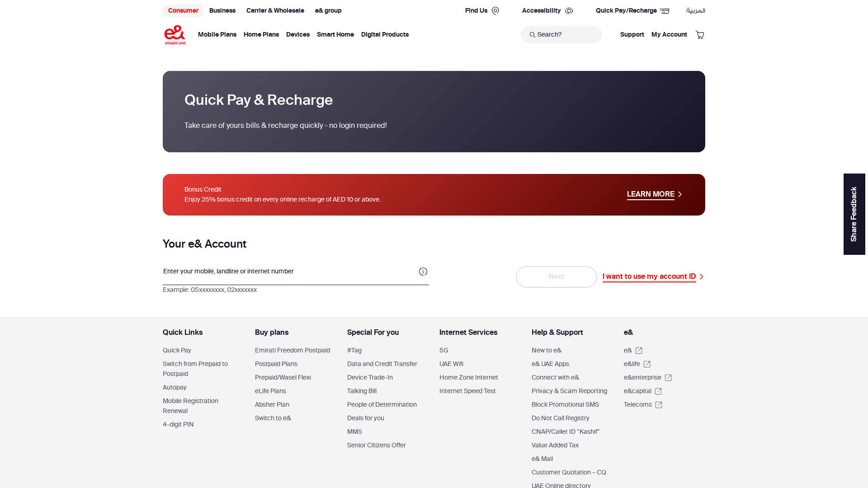Click the Quick Pay/Recharge card icon
Viewport: 868px width, 488px height.
click(665, 11)
